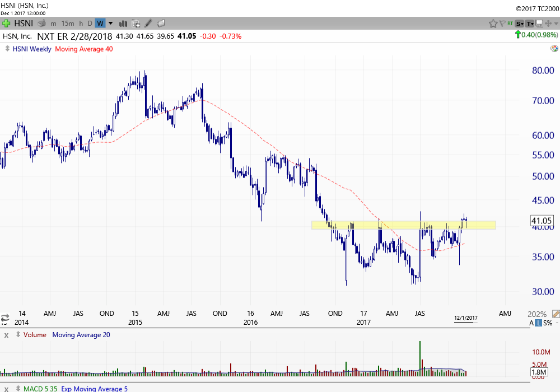Image resolution: width=560 pixels, height=392 pixels.
Task: Expand the T dropdown in toolbar
Action: (530, 23)
